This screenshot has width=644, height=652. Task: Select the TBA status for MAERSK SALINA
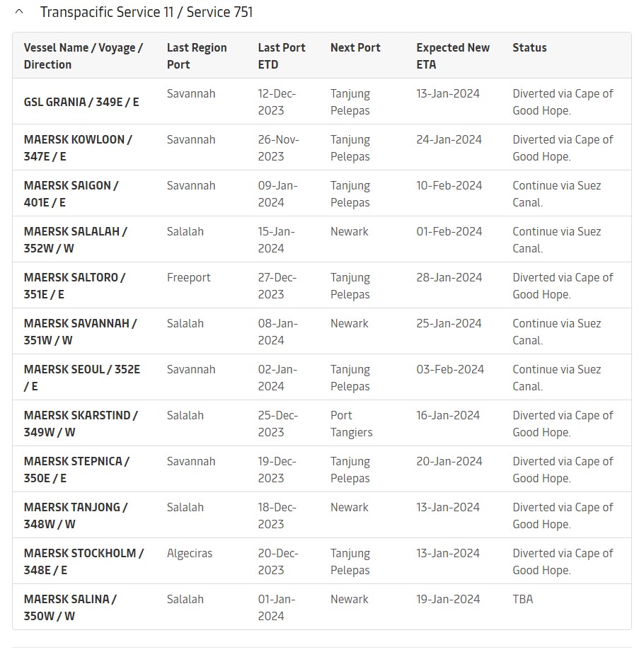[x=523, y=599]
